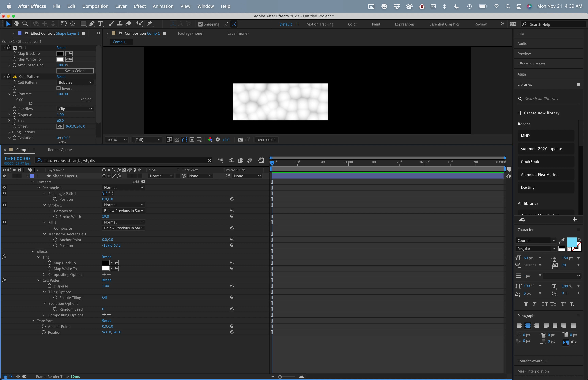Click the Puppet Pin tool
Viewport: 588px width, 380px height.
pos(150,24)
